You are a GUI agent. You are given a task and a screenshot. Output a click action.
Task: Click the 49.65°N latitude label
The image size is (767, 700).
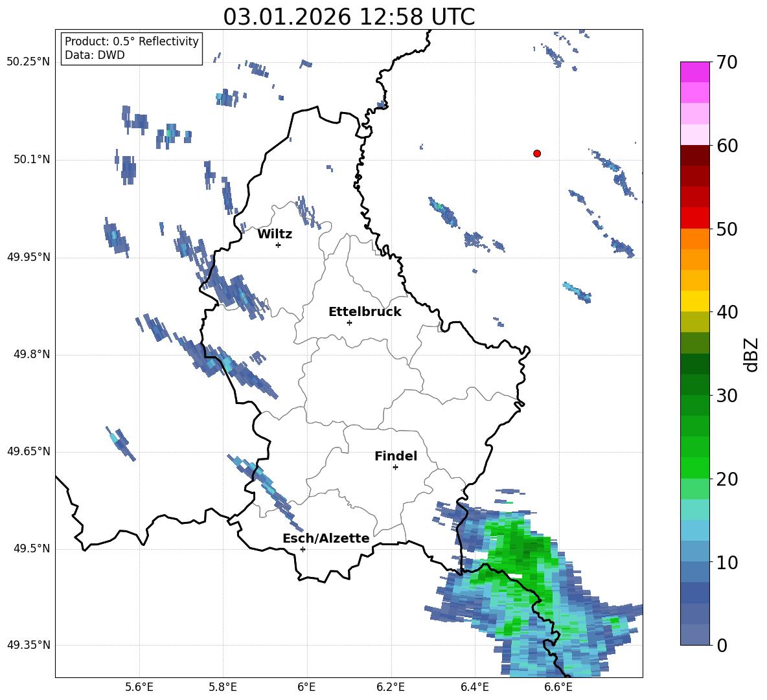click(x=29, y=451)
